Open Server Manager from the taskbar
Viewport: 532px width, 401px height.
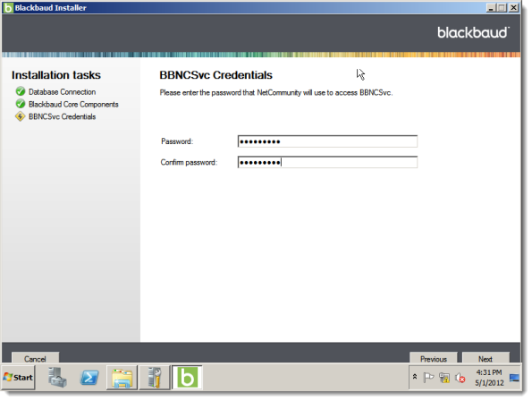coord(57,378)
